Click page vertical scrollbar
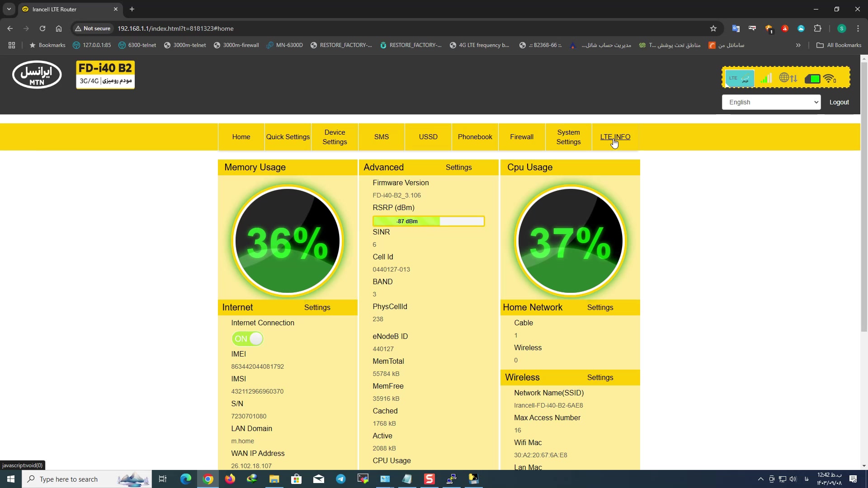The image size is (868, 488). pyautogui.click(x=864, y=197)
